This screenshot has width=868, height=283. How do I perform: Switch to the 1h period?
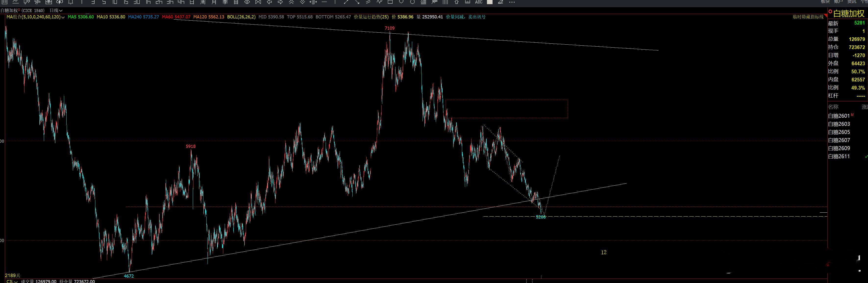(148, 2)
